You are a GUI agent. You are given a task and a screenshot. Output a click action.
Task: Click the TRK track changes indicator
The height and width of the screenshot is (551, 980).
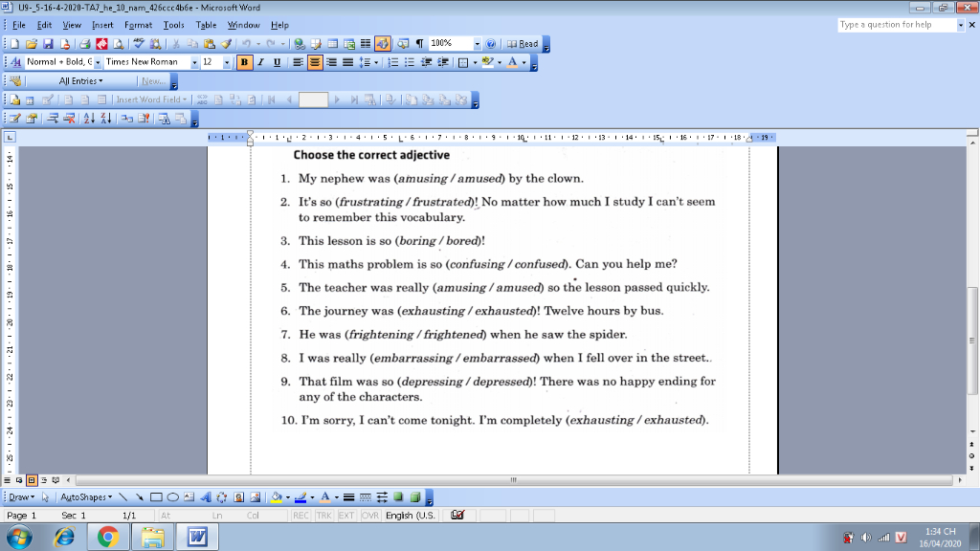click(323, 516)
